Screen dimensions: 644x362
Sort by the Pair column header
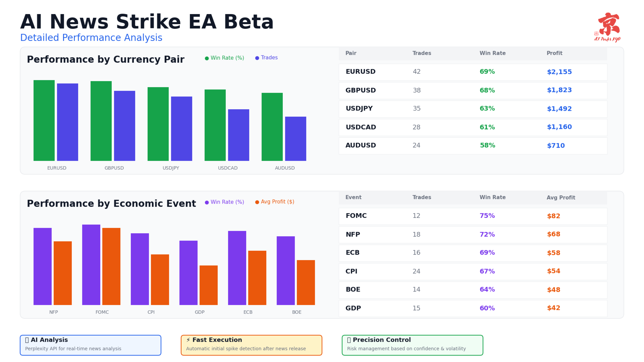[x=351, y=53]
